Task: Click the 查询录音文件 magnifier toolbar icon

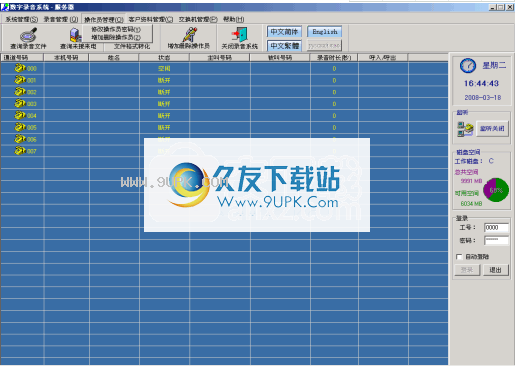Action: pyautogui.click(x=28, y=34)
